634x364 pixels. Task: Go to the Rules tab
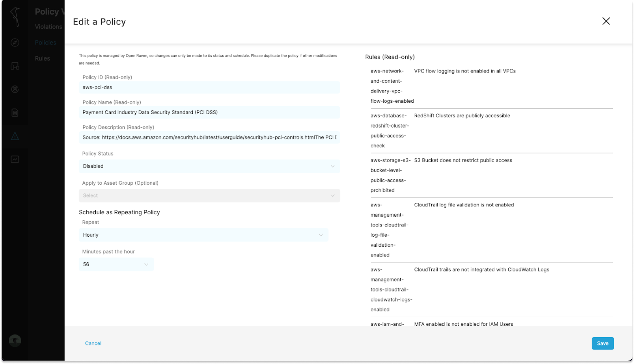(x=42, y=58)
